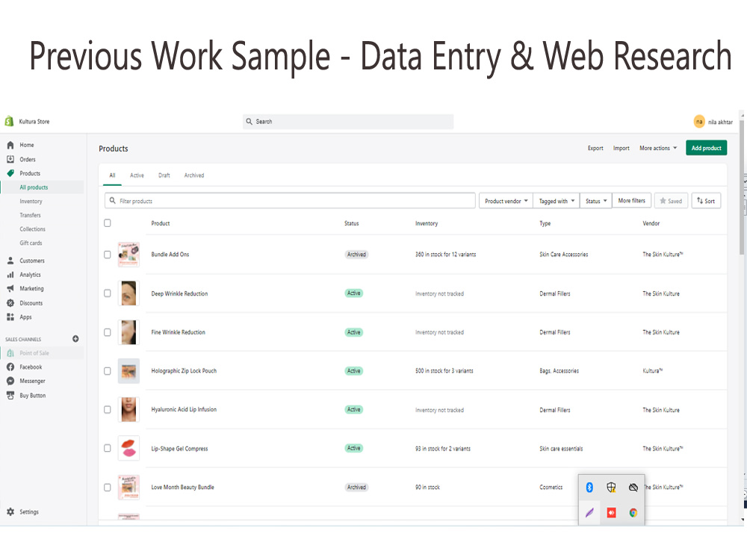Open the Sort dropdown

click(x=706, y=201)
